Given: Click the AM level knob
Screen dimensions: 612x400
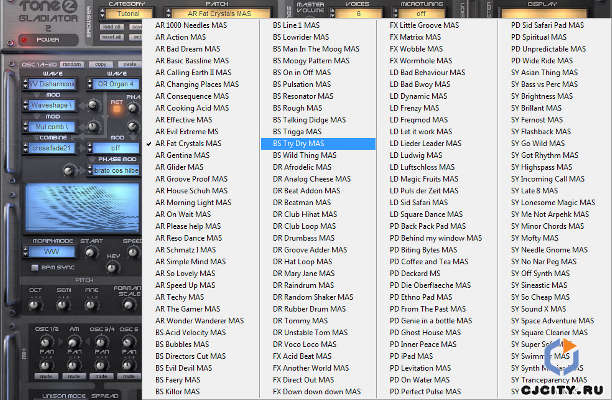Looking at the screenshot, I should coord(73,342).
